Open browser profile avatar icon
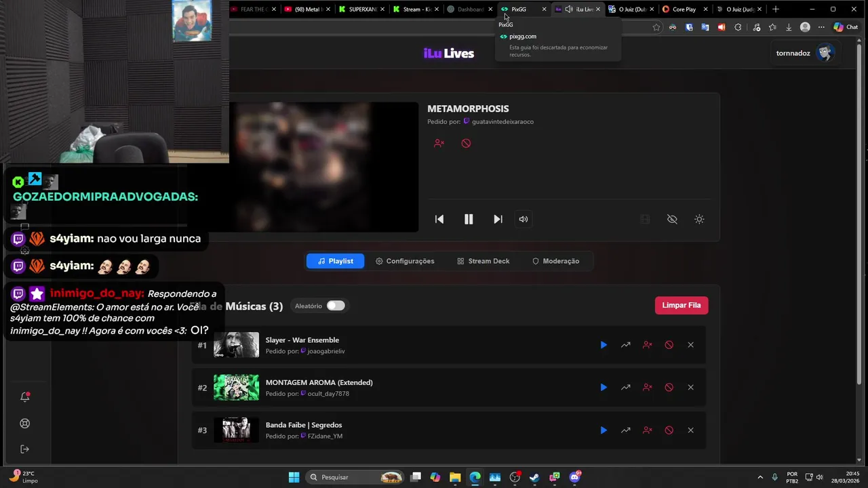The image size is (868, 488). (805, 27)
